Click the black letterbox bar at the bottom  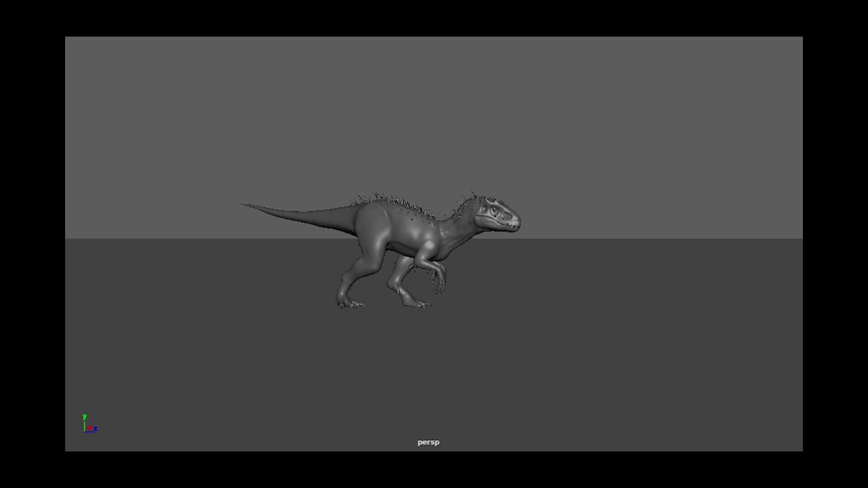(x=434, y=470)
